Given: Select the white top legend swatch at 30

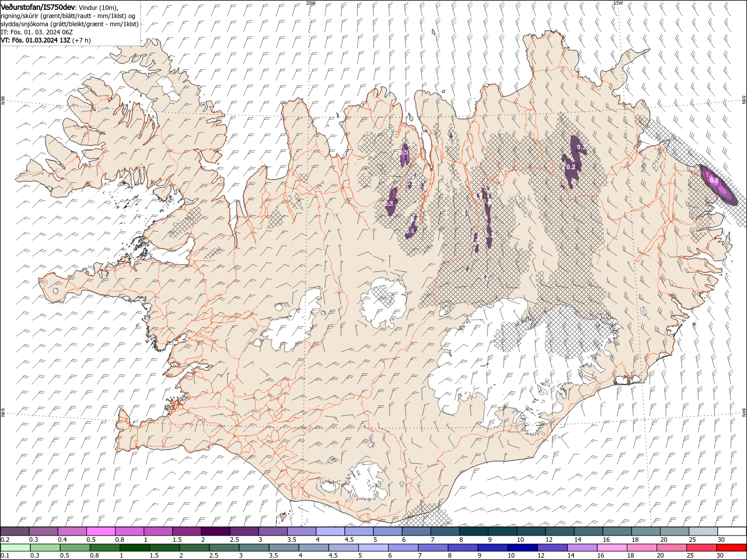Looking at the screenshot, I should point(732,531).
